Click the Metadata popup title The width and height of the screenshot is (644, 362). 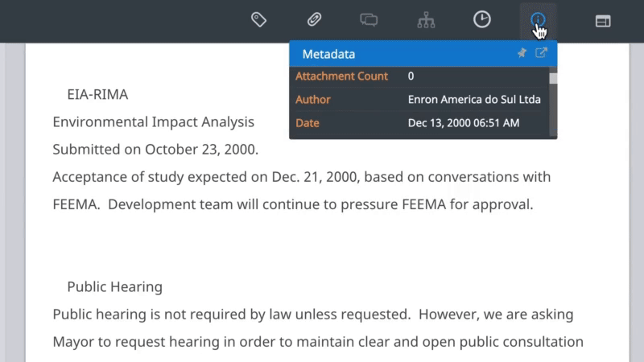[328, 54]
